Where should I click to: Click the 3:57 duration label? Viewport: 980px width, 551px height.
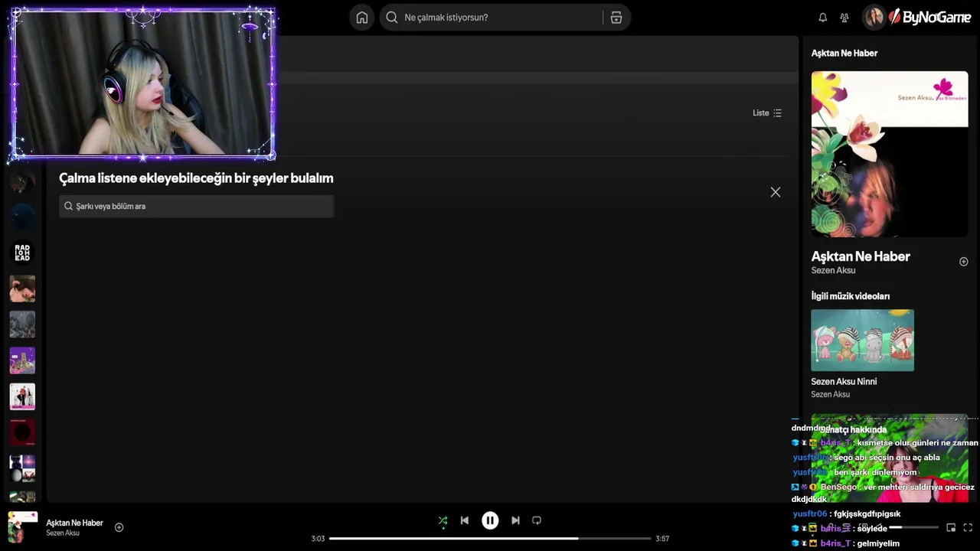(663, 539)
